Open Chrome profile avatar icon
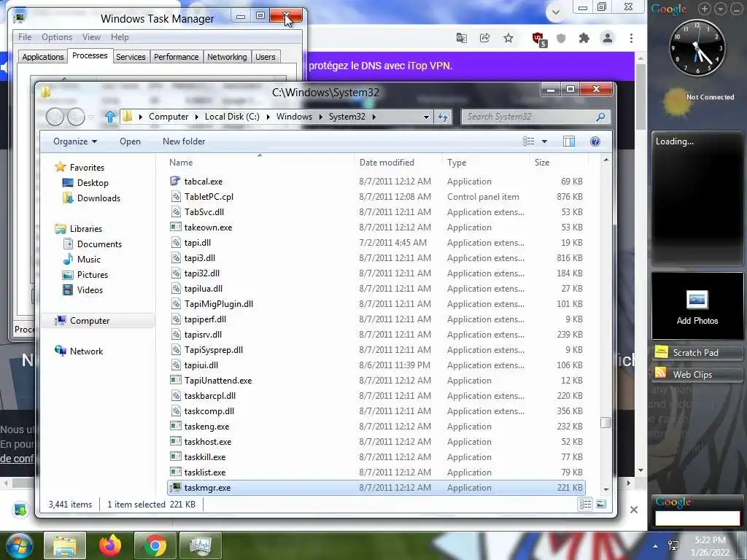The height and width of the screenshot is (560, 747). [608, 38]
